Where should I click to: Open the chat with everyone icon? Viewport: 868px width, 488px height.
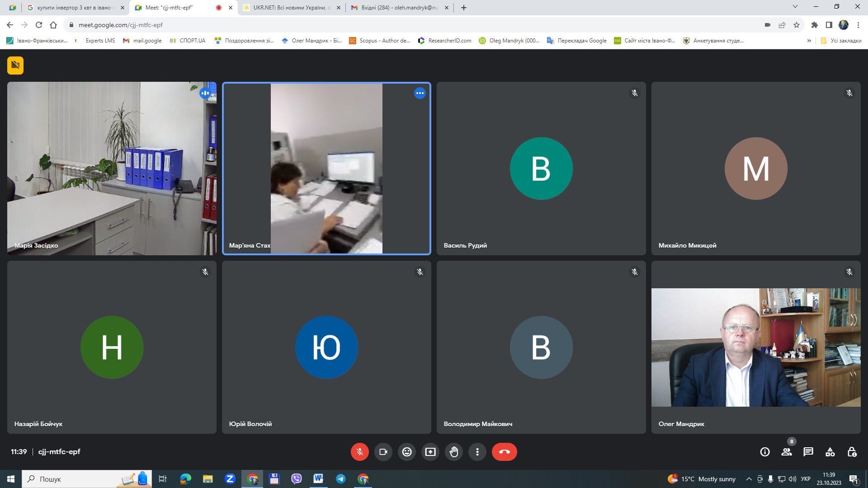click(x=808, y=452)
